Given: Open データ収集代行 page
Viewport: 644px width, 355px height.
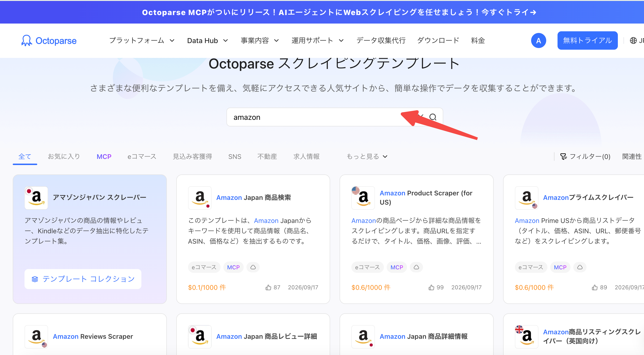Looking at the screenshot, I should tap(381, 40).
